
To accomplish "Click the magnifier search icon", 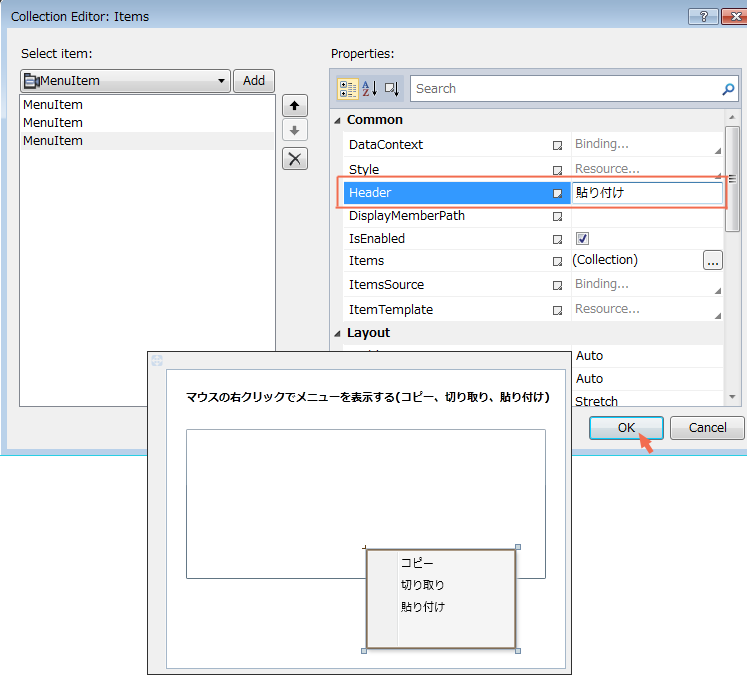I will click(x=728, y=89).
